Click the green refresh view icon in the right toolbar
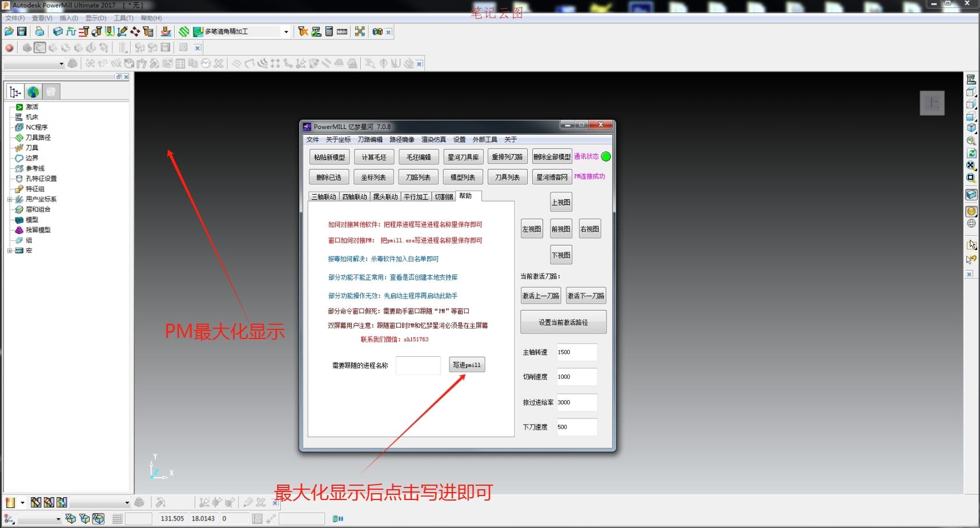 (x=971, y=153)
